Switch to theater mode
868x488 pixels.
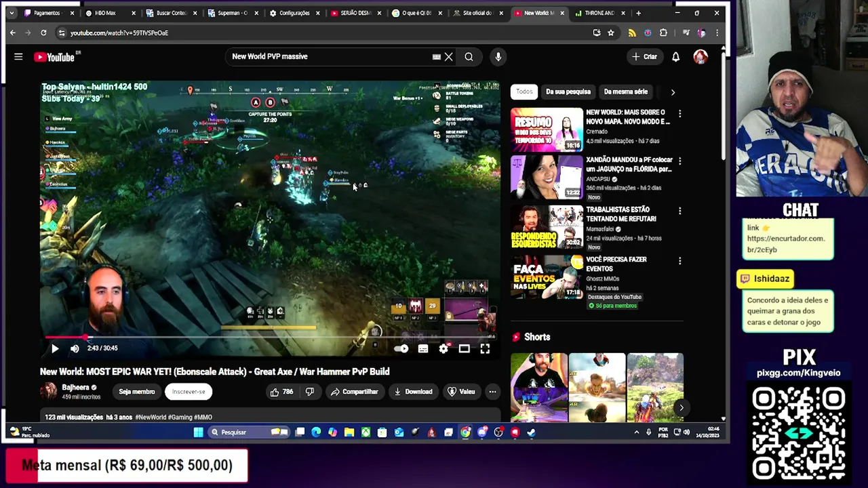point(464,349)
